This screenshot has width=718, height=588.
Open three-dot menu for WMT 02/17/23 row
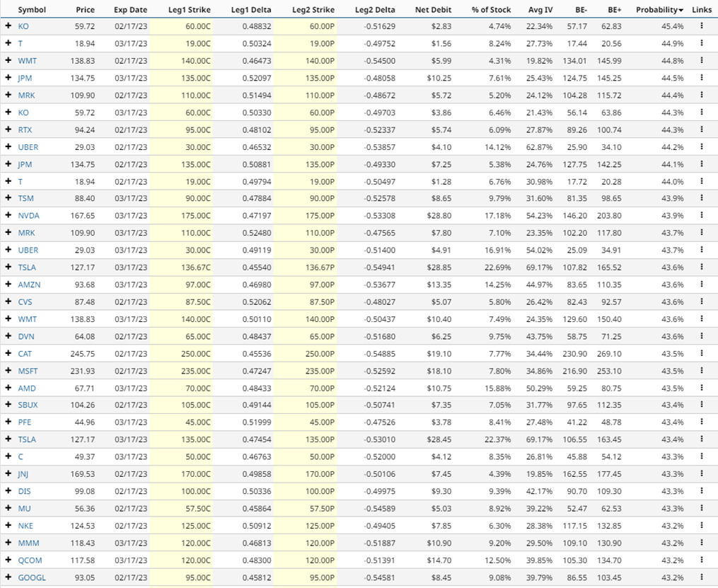click(x=701, y=60)
